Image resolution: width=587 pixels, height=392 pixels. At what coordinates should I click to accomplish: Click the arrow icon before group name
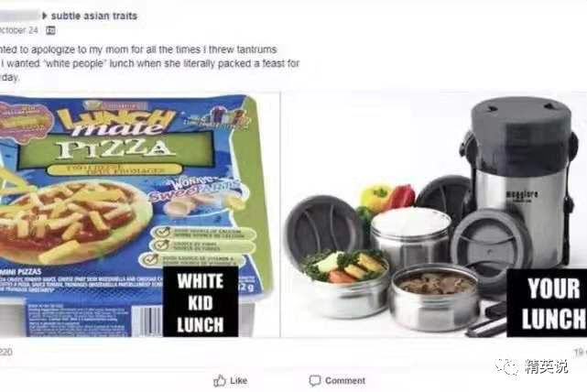click(x=45, y=16)
